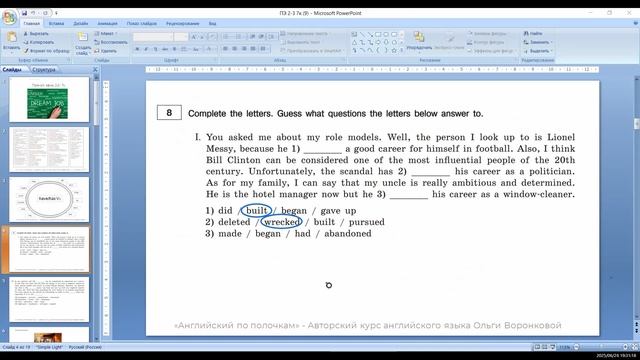
Task: Redo the last action
Action: click(x=45, y=13)
